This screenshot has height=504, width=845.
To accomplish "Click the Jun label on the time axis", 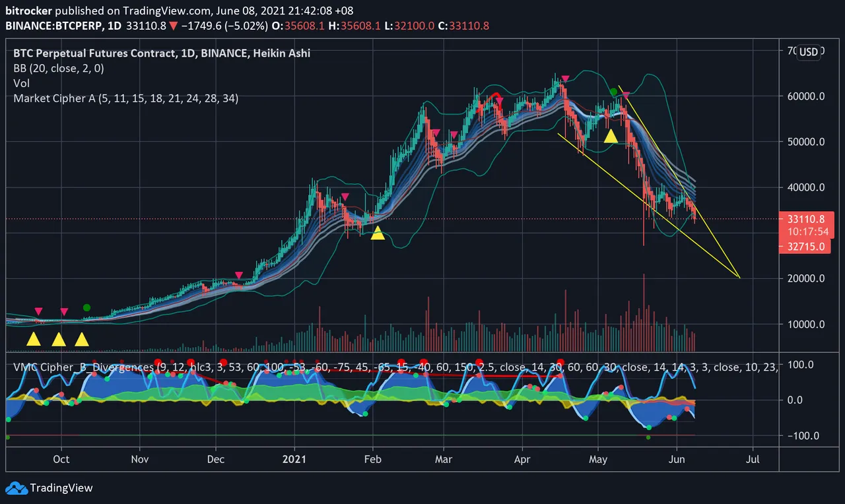I will (x=677, y=458).
